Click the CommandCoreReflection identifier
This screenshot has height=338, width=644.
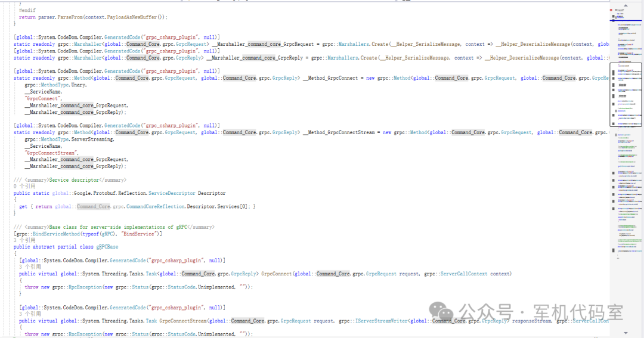[155, 207]
